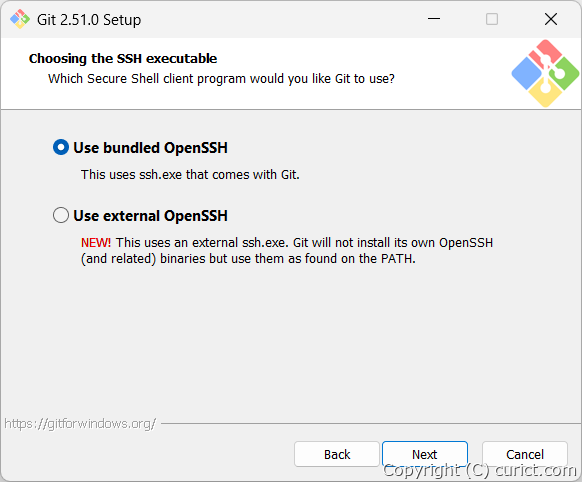This screenshot has width=582, height=482.
Task: Go back with the Back button
Action: point(337,454)
